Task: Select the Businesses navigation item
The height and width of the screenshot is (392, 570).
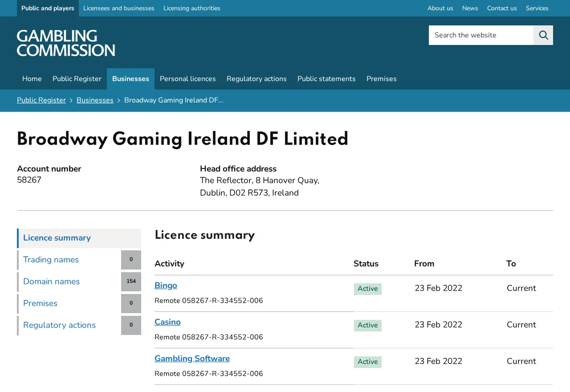Action: click(131, 79)
